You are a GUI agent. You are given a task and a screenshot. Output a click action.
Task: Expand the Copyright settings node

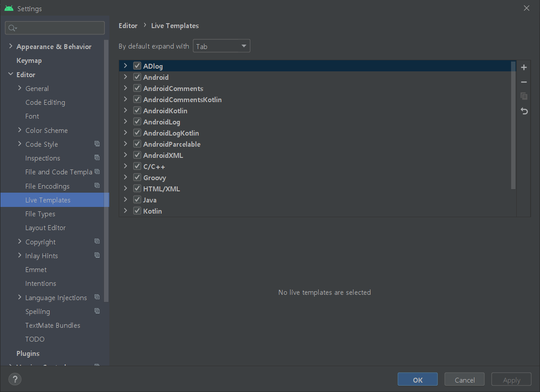click(20, 242)
